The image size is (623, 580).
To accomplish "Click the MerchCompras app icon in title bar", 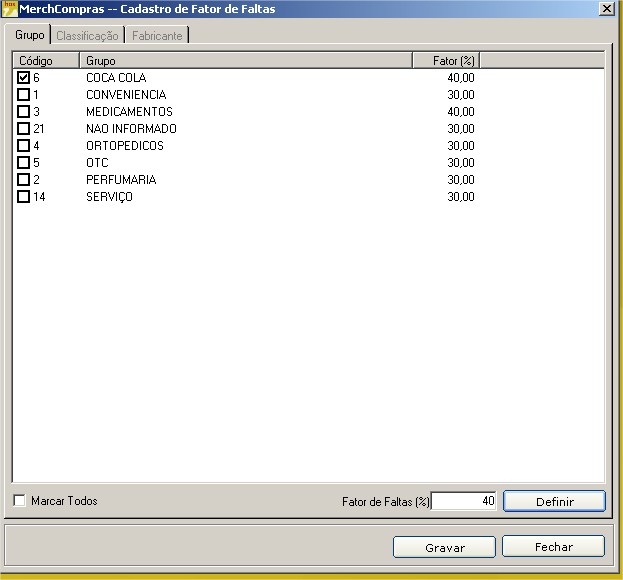I will click(x=9, y=9).
